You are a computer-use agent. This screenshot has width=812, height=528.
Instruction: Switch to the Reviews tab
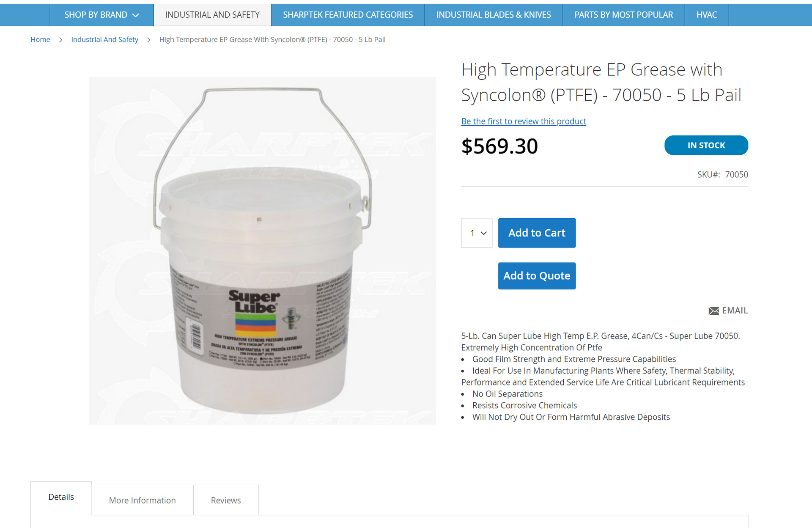coord(226,500)
